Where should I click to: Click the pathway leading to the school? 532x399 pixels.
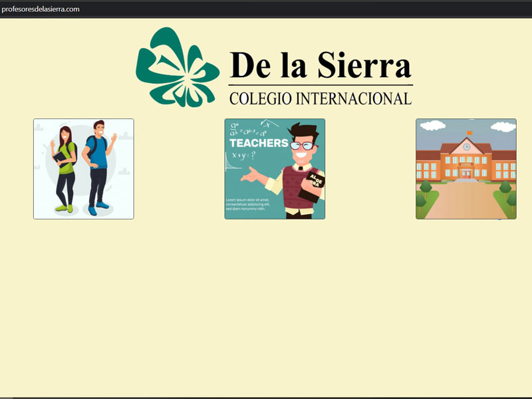(x=465, y=199)
